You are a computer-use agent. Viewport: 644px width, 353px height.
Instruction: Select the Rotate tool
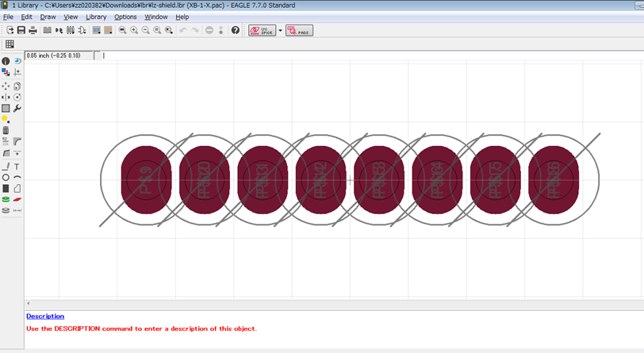pyautogui.click(x=17, y=98)
